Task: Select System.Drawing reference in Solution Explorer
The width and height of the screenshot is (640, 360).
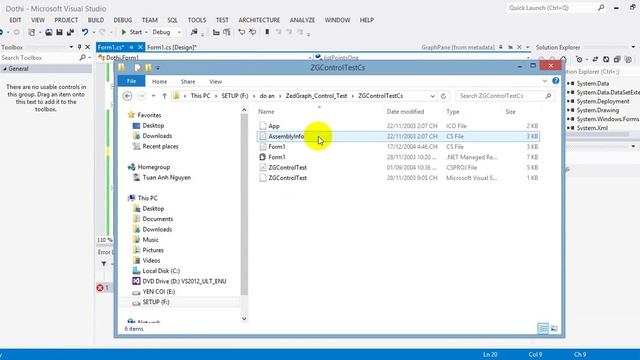Action: click(x=598, y=110)
